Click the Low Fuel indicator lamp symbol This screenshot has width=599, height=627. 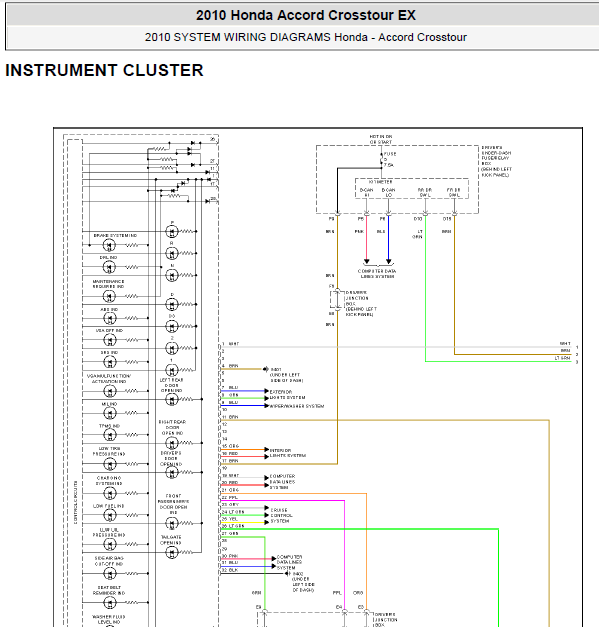[x=110, y=515]
